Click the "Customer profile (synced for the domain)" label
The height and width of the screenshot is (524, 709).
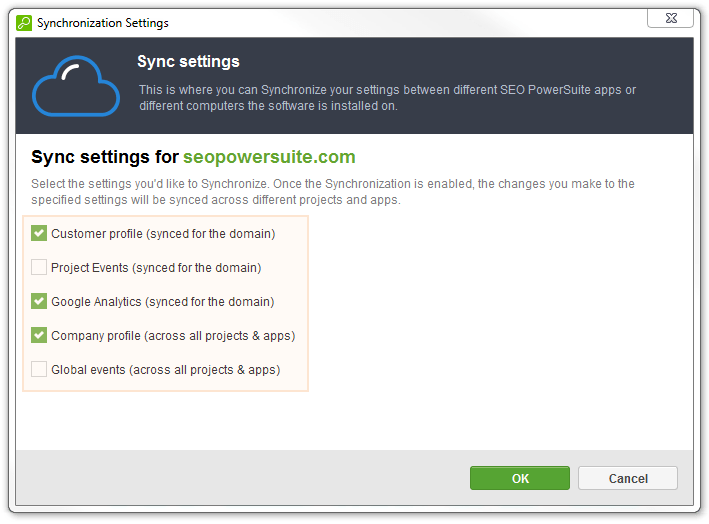pyautogui.click(x=163, y=234)
